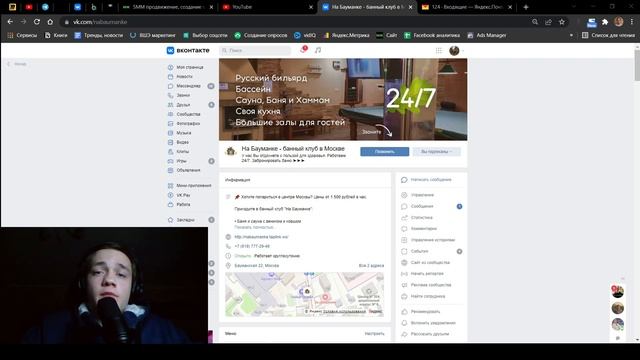
Task: Open Моя страница in the VK sidebar
Action: pyautogui.click(x=186, y=67)
